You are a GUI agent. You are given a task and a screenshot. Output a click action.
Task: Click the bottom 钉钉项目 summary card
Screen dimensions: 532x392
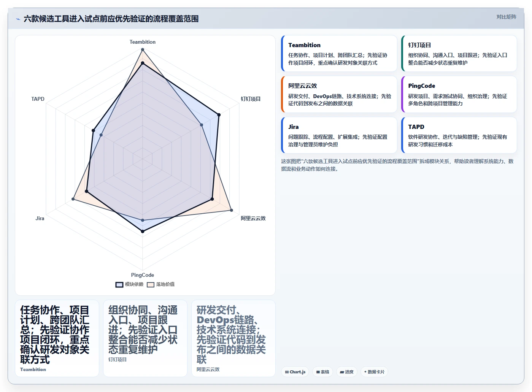145,338
